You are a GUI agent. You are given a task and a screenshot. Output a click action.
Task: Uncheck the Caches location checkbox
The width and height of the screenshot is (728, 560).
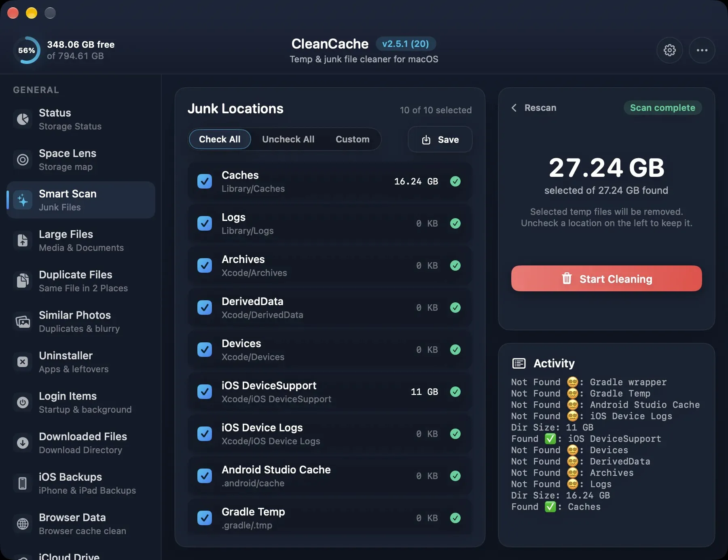pos(205,181)
